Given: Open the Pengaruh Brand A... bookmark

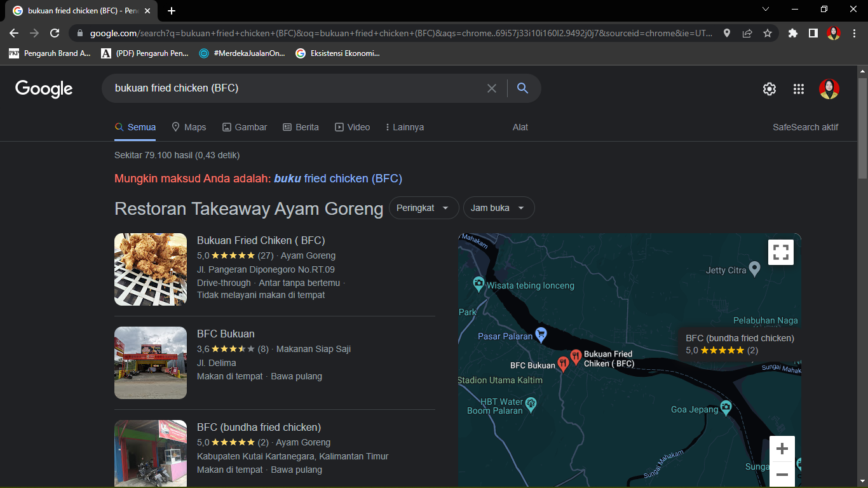Looking at the screenshot, I should (50, 53).
